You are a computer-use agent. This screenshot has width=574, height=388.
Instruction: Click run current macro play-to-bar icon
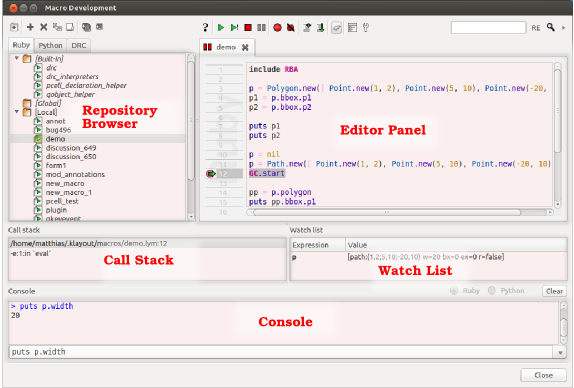coord(234,27)
